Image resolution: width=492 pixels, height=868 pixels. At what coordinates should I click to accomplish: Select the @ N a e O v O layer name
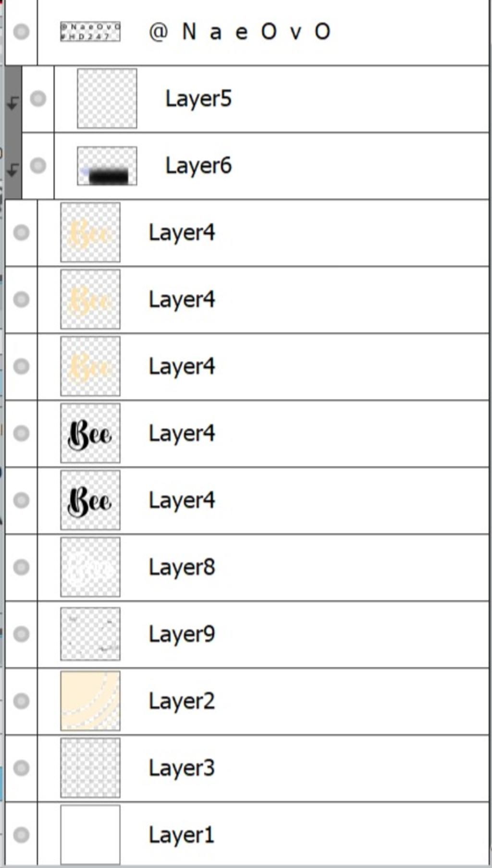pos(240,32)
